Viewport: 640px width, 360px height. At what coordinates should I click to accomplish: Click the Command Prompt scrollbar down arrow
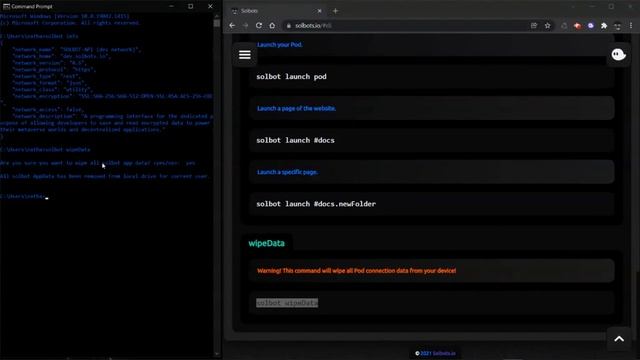pos(217,354)
